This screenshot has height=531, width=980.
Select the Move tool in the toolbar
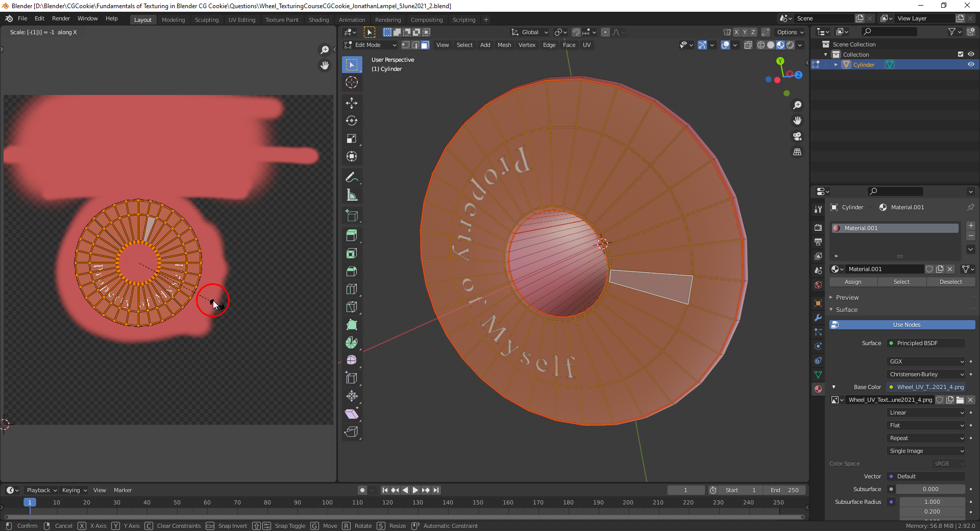[352, 103]
